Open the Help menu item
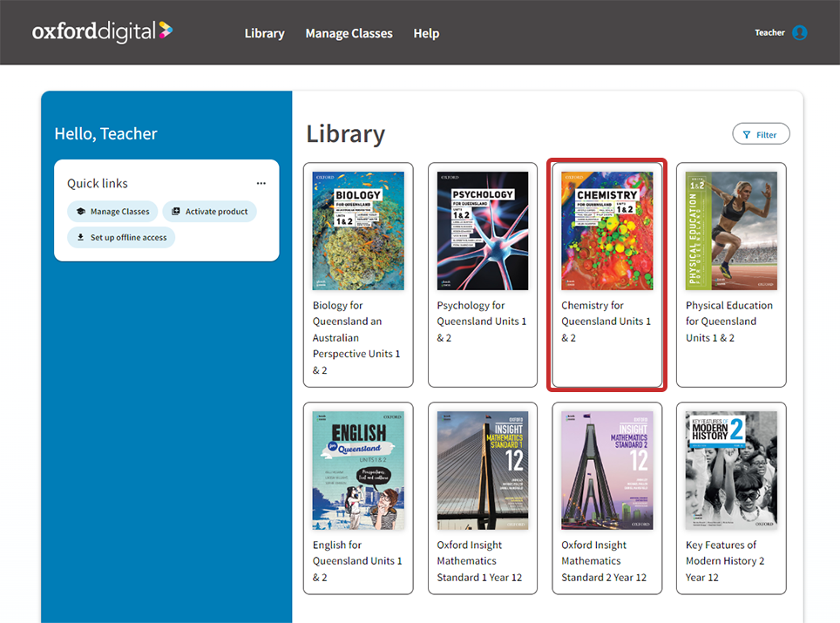 426,33
